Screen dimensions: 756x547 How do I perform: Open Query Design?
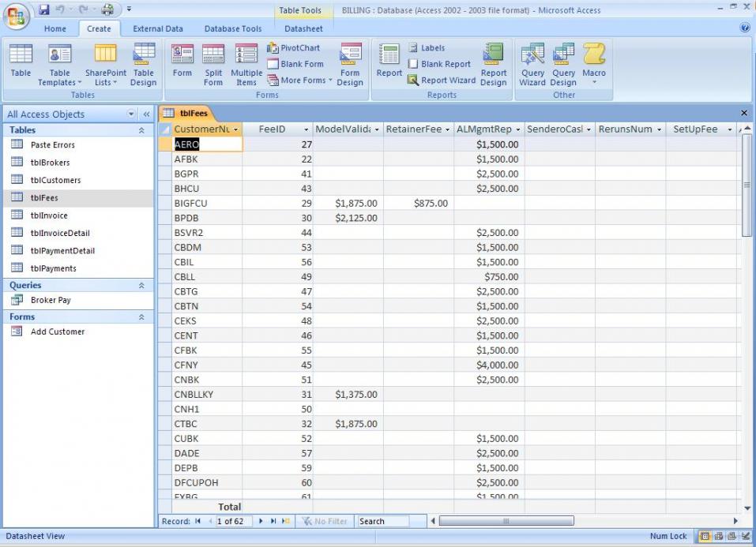[563, 64]
